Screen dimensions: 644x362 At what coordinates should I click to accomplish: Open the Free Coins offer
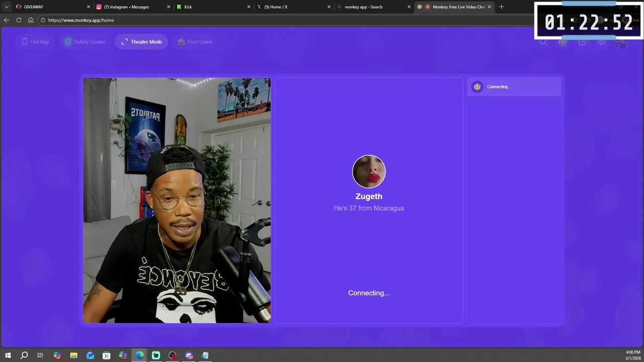click(x=195, y=42)
